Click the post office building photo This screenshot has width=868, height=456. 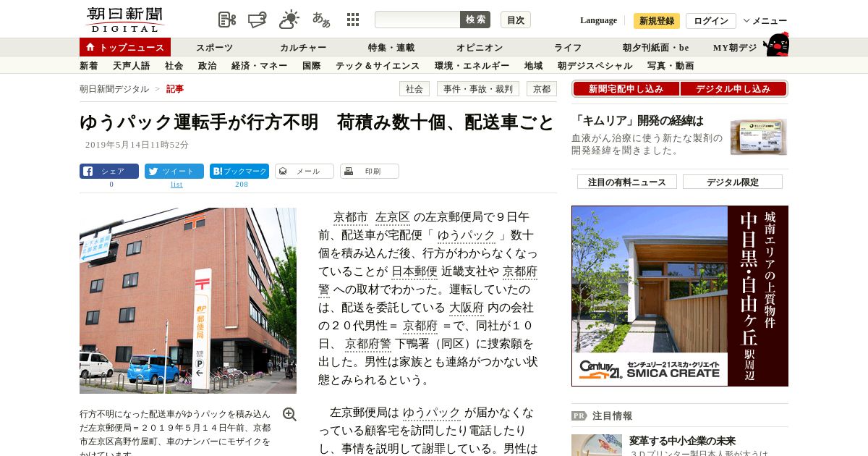pos(188,300)
